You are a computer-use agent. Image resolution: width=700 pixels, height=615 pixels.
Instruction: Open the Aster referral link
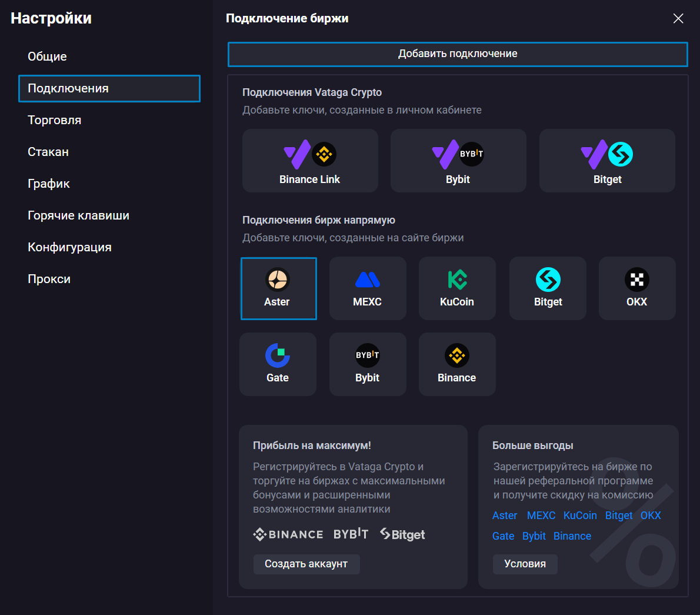point(505,516)
